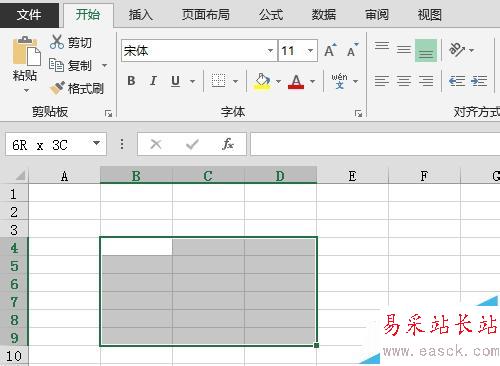500x366 pixels.
Task: Launch the font settings dialog launcher
Action: (x=358, y=114)
